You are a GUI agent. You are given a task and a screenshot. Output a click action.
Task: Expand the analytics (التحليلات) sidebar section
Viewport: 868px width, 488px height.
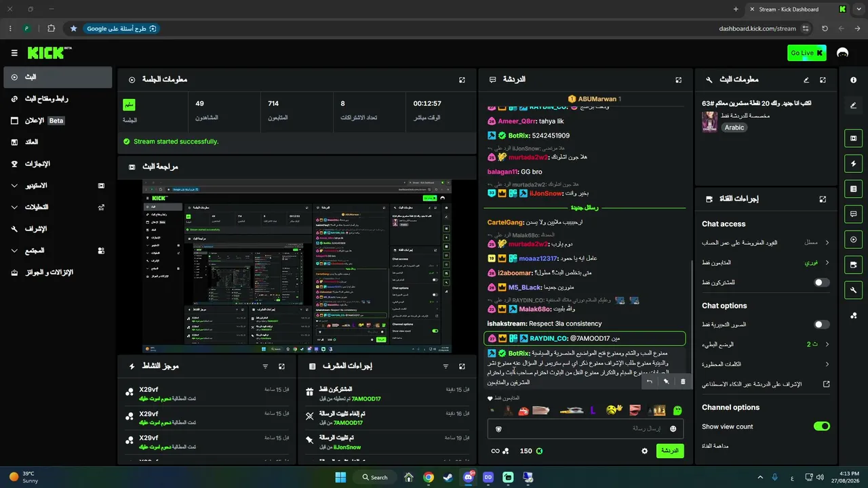point(58,207)
